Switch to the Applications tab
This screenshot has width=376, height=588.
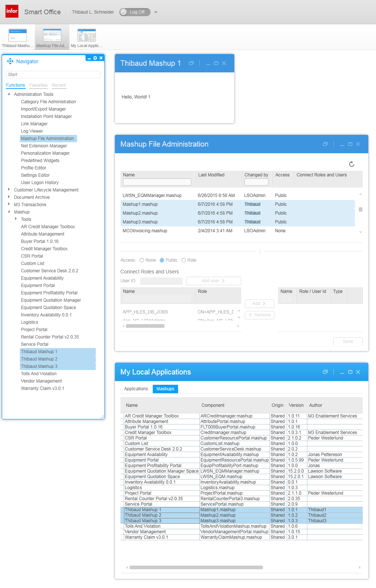point(136,389)
